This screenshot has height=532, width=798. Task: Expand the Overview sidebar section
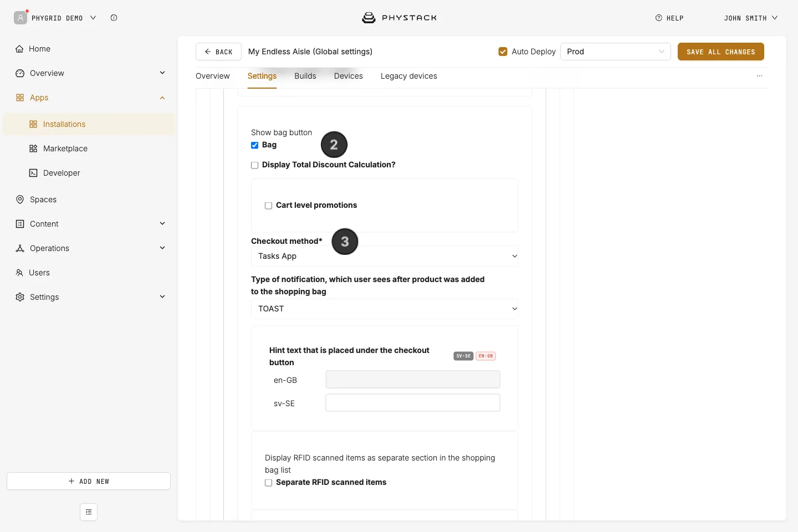click(x=162, y=73)
